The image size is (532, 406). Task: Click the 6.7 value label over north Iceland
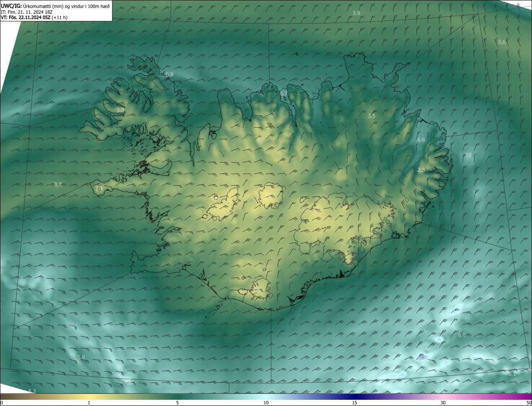click(284, 94)
